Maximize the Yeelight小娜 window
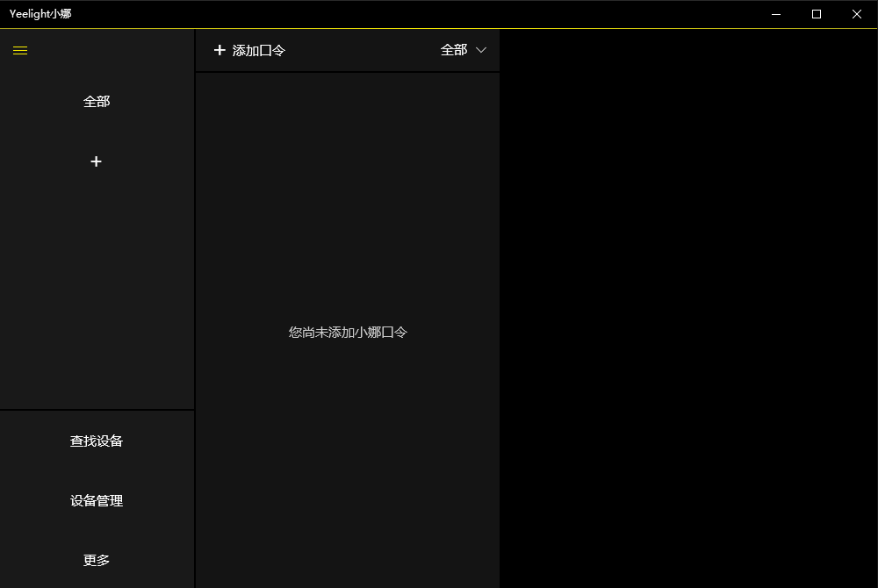This screenshot has width=878, height=588. [817, 14]
